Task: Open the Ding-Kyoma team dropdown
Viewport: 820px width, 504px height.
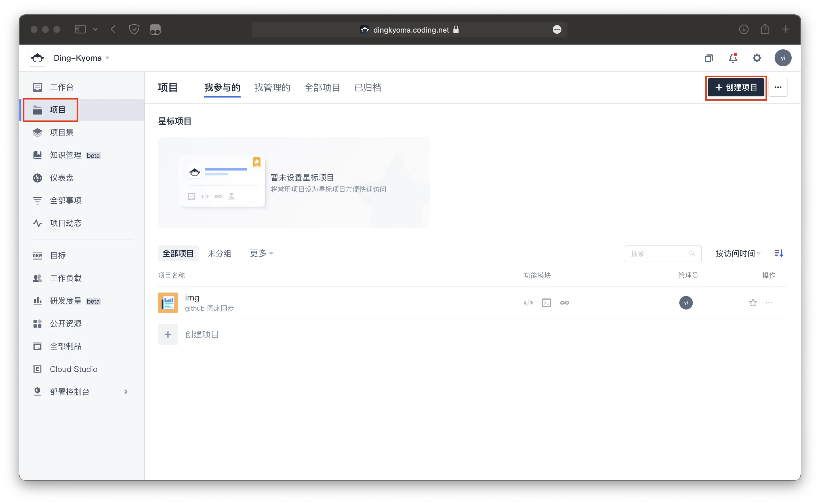Action: click(81, 58)
